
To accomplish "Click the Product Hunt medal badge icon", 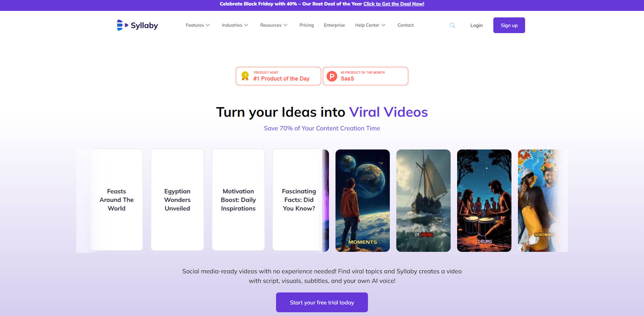I will pyautogui.click(x=245, y=76).
